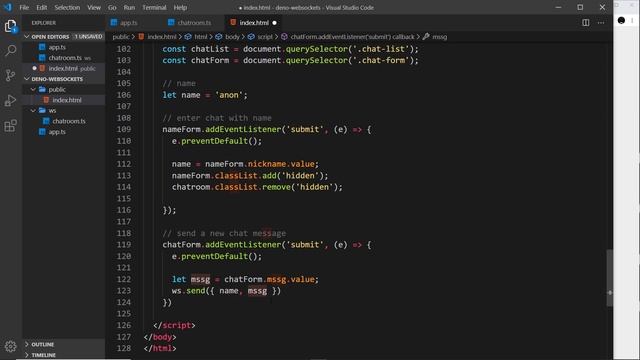Click the public breadcrumb
Viewport: 640px width, 360px height.
(121, 37)
